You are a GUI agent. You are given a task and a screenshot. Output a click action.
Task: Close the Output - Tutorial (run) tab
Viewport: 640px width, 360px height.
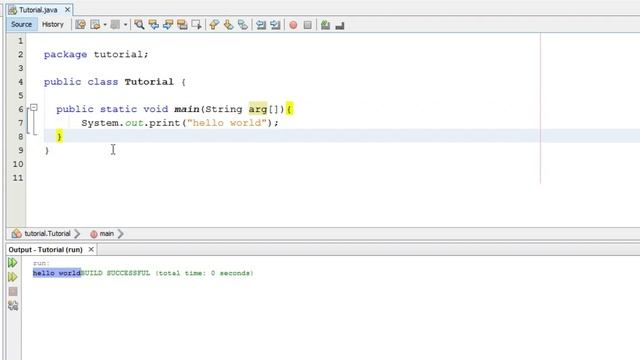click(x=91, y=249)
